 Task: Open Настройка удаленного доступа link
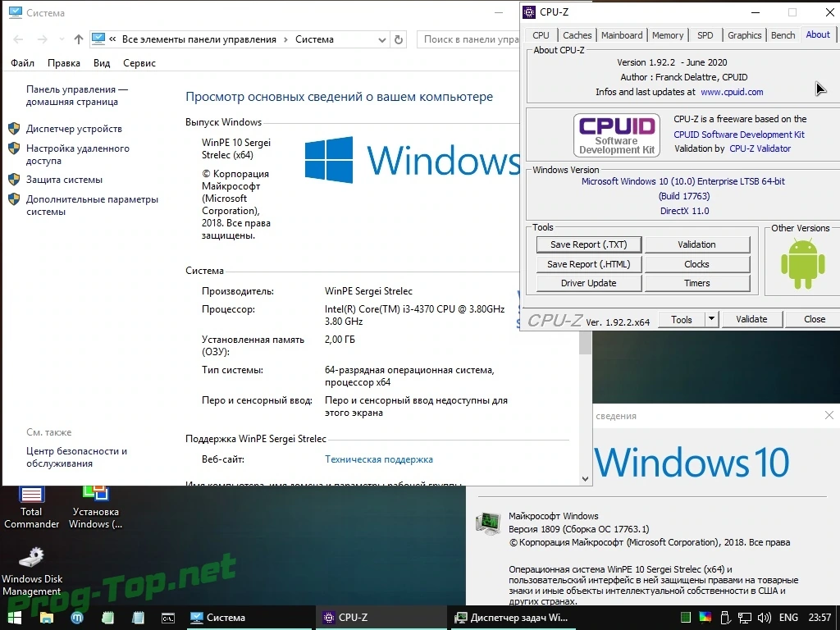[x=78, y=154]
